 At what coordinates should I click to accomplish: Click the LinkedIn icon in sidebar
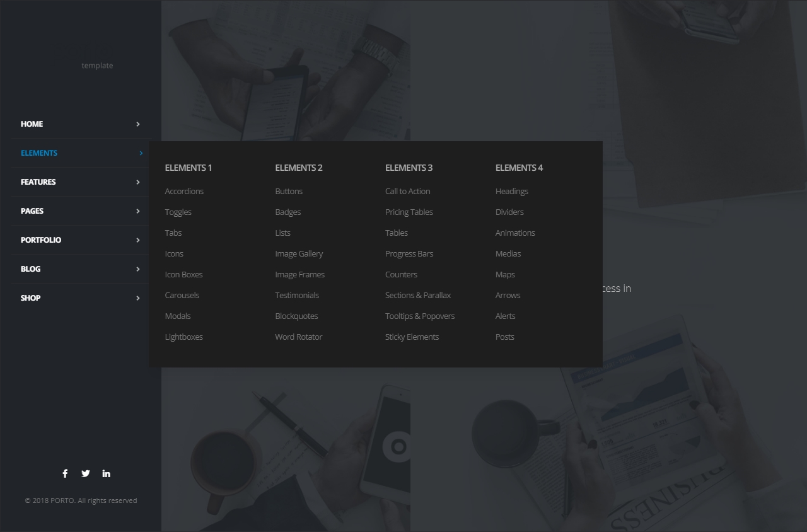(106, 473)
